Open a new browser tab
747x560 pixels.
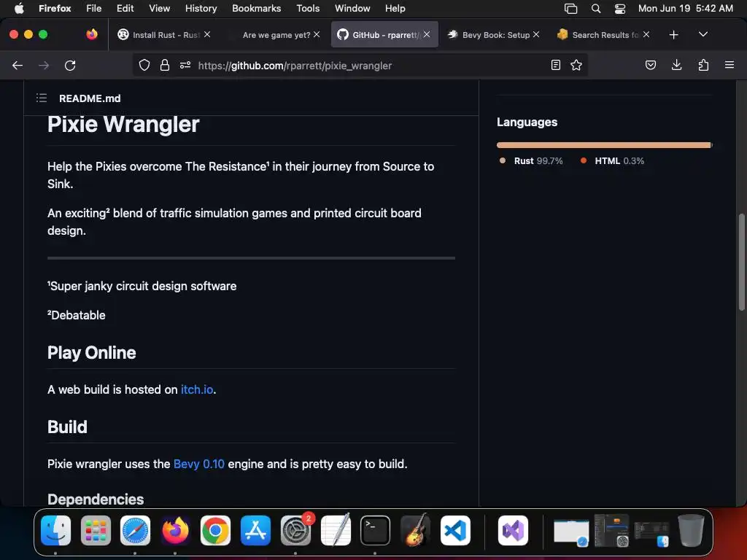[x=673, y=35]
